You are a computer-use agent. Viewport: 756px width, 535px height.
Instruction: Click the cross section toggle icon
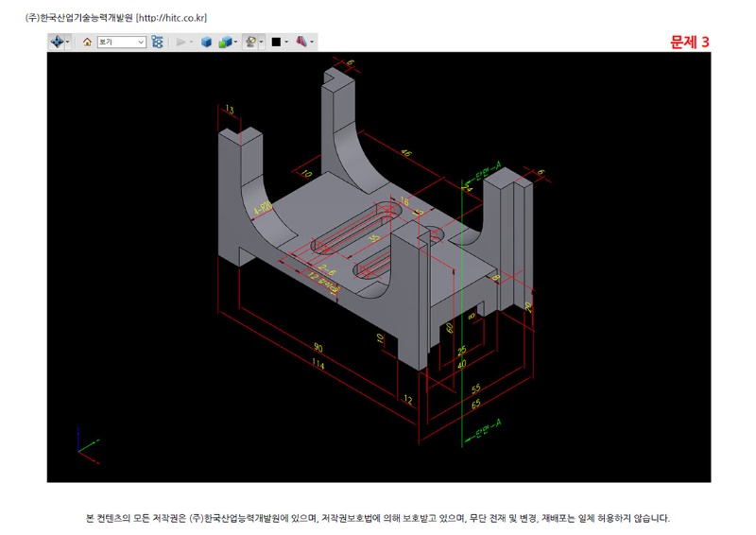point(301,42)
